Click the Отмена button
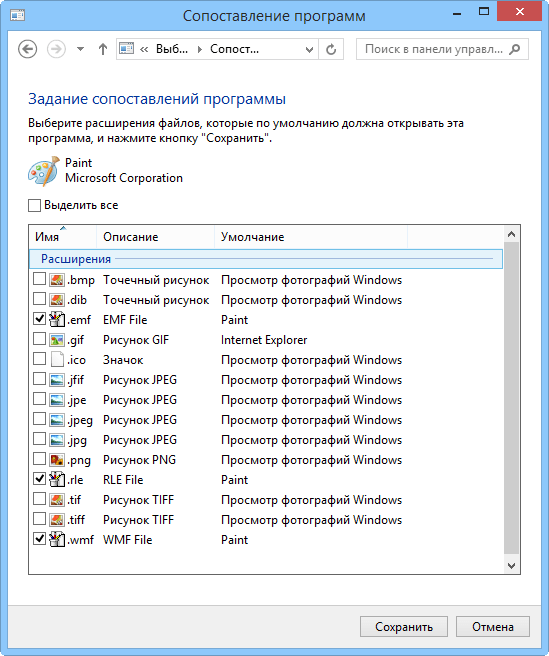549x656 pixels. 493,627
